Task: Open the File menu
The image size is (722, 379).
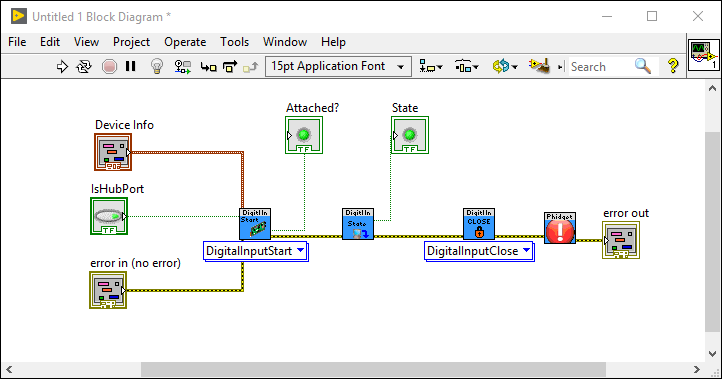Action: pyautogui.click(x=17, y=42)
